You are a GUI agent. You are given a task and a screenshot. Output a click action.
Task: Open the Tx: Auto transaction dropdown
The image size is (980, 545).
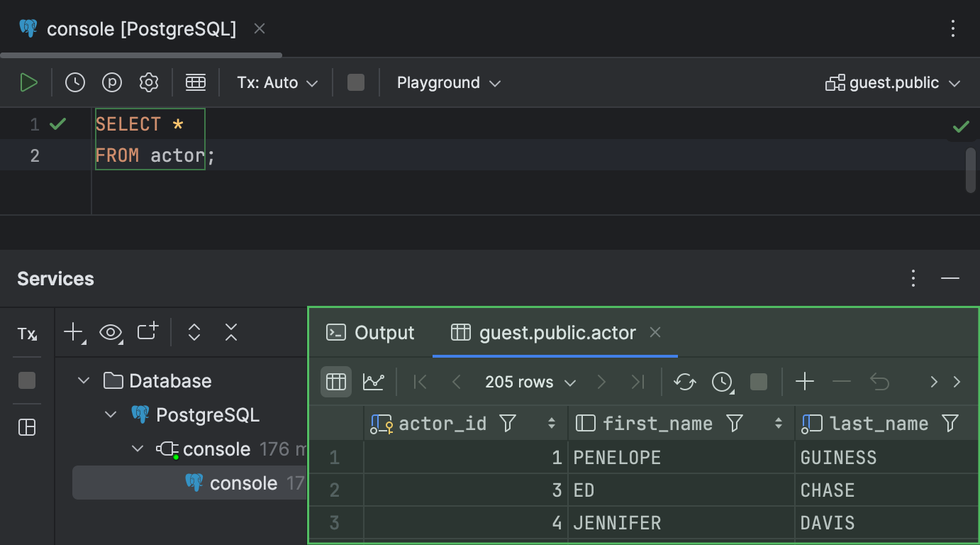[x=277, y=82]
